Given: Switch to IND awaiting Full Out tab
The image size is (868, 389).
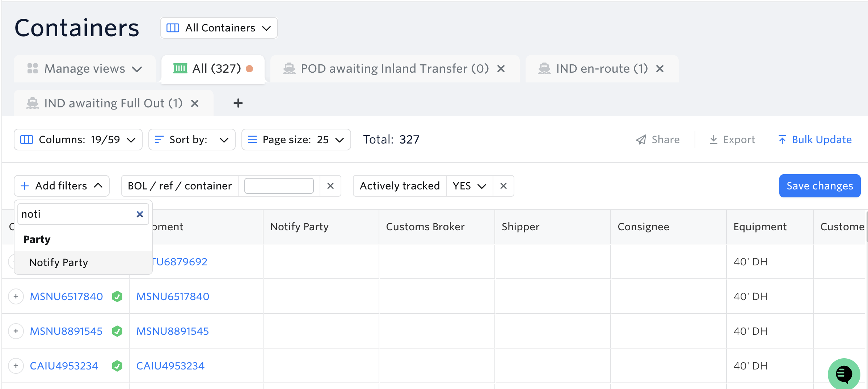Looking at the screenshot, I should pos(113,103).
